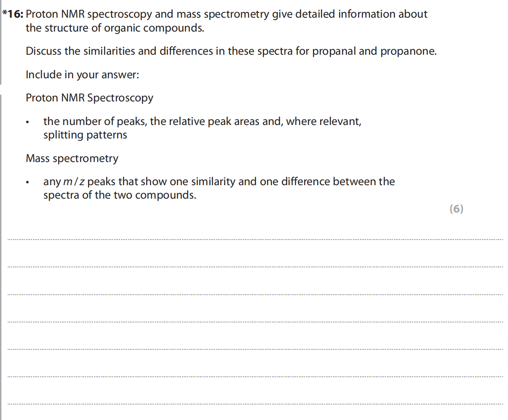Screen dimensions: 508x420
Task: Click the last dotted answer line
Action: tap(255, 404)
